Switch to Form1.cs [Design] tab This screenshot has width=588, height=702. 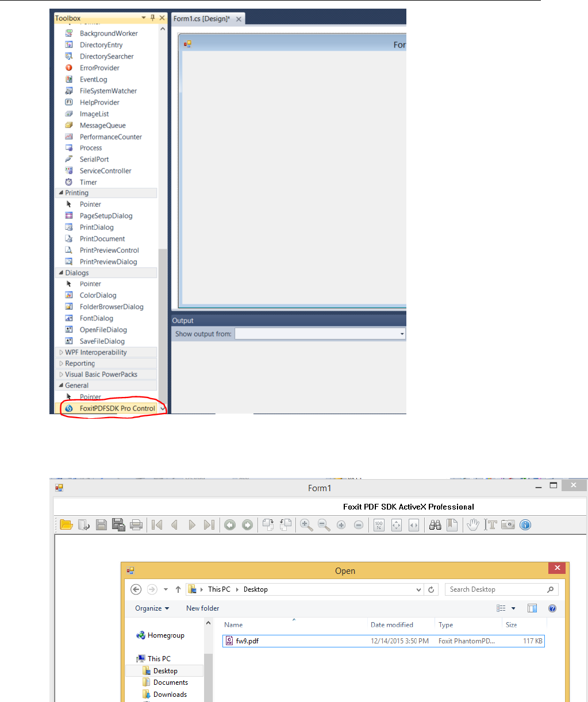click(x=202, y=19)
